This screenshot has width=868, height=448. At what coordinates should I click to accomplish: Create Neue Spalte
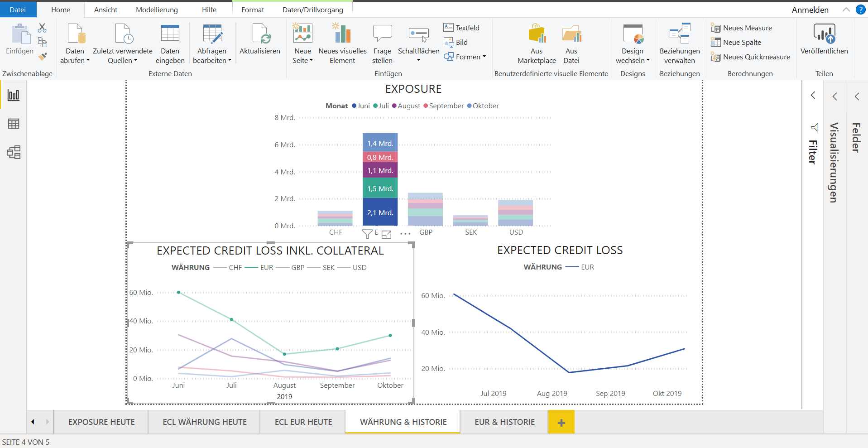click(x=736, y=42)
